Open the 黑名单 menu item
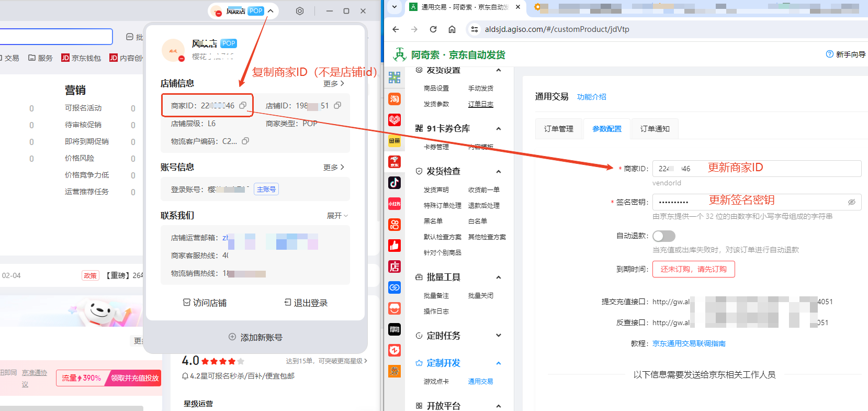This screenshot has width=868, height=411. point(433,221)
